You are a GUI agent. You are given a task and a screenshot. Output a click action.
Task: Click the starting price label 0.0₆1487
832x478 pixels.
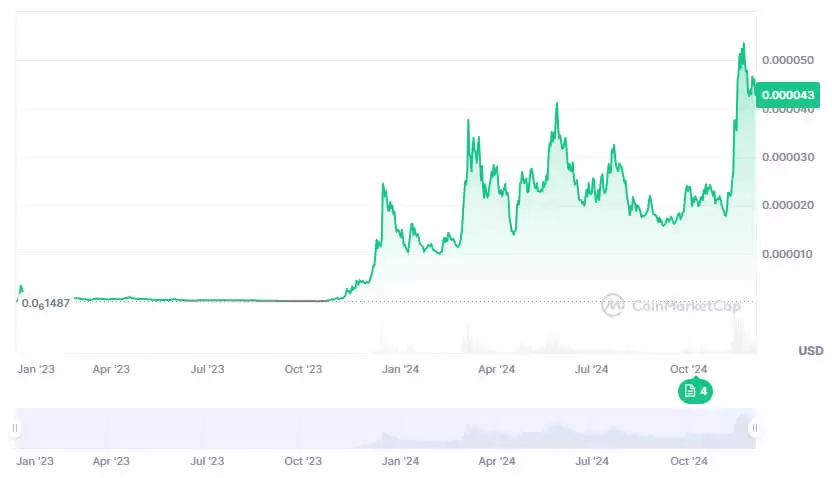click(x=45, y=303)
